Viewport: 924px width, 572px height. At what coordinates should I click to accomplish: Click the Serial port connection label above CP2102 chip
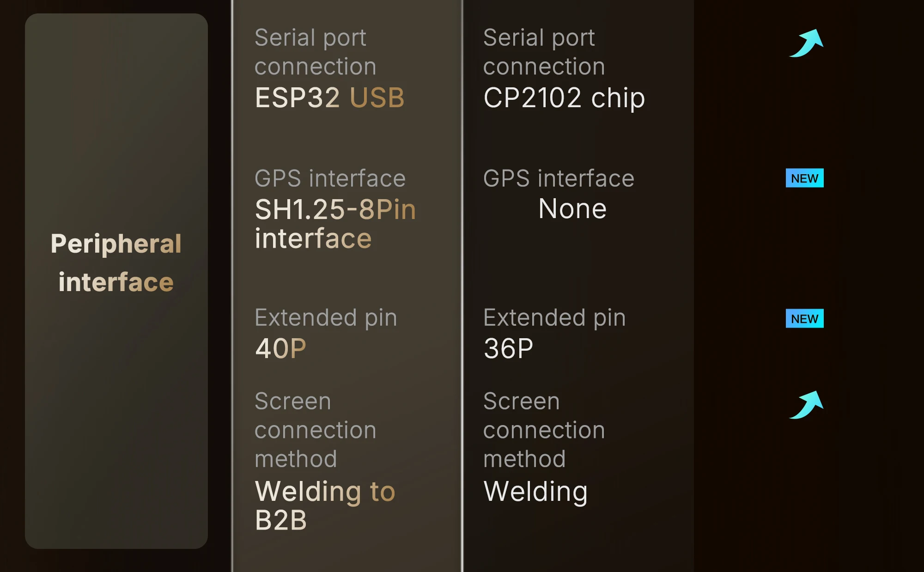pos(544,52)
